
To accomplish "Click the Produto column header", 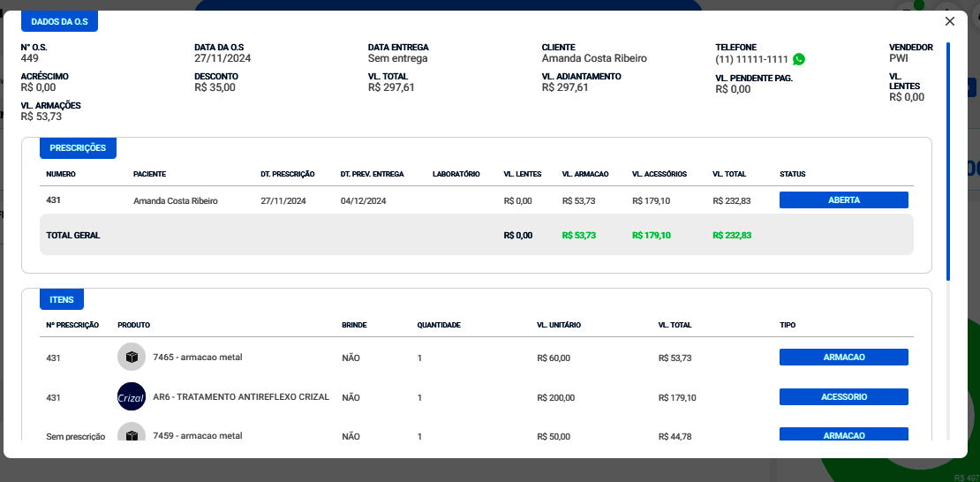I will click(x=133, y=325).
